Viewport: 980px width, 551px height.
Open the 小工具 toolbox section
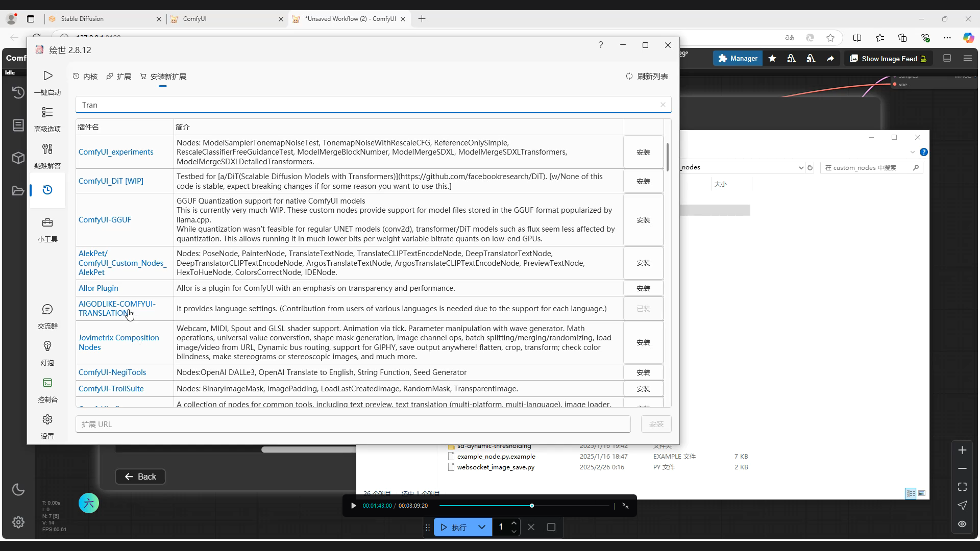(x=47, y=229)
